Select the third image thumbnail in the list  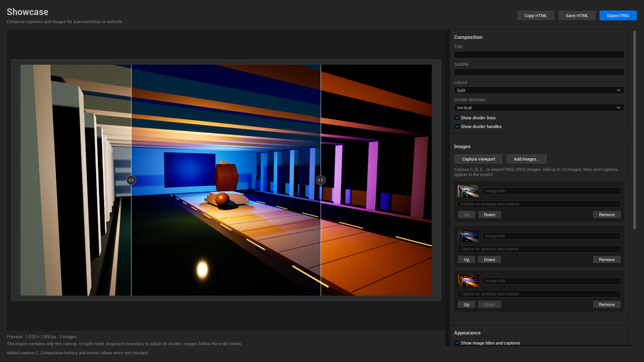[468, 281]
